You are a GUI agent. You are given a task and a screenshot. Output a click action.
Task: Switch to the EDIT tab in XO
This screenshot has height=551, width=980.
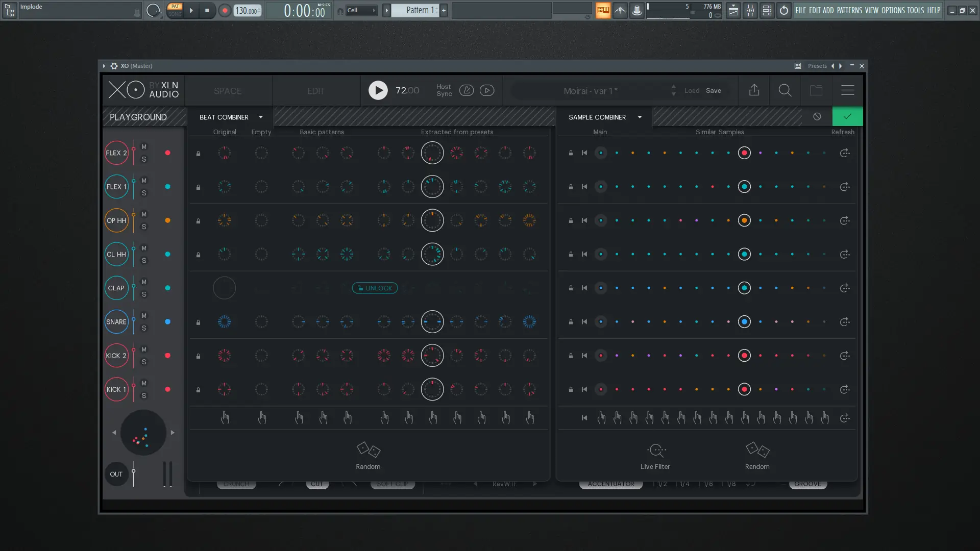click(316, 91)
